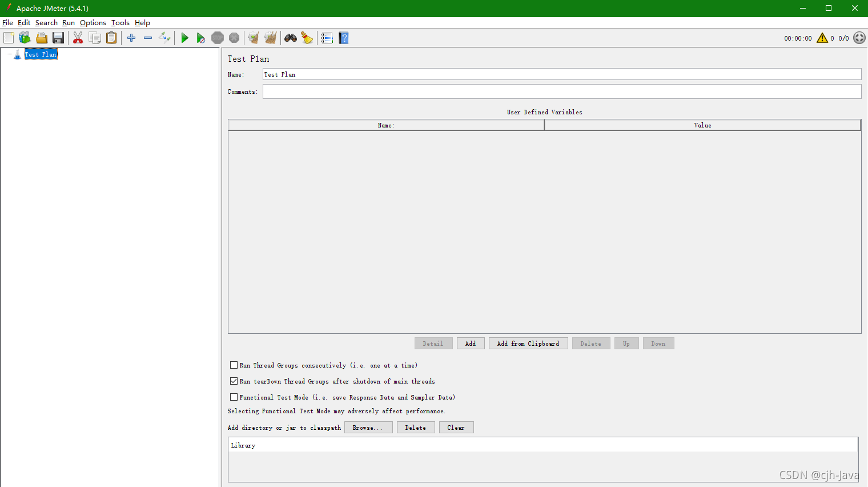The width and height of the screenshot is (868, 487).
Task: Click the New test plan icon
Action: click(9, 38)
